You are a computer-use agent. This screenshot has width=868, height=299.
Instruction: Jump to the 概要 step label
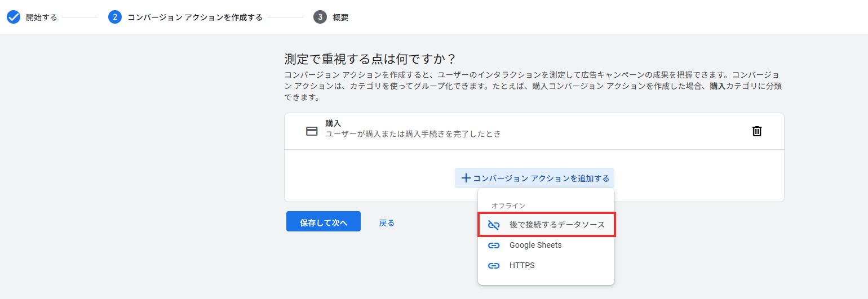click(340, 17)
